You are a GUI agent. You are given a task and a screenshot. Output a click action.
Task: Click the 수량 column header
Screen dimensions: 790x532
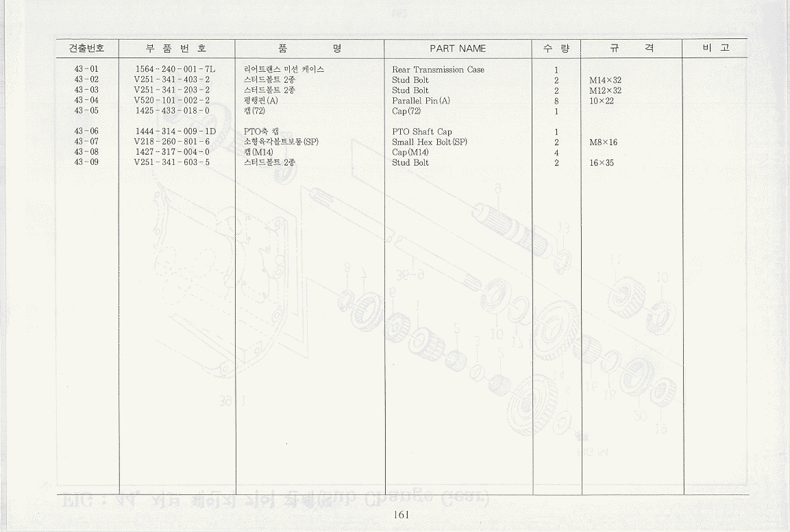coord(557,49)
